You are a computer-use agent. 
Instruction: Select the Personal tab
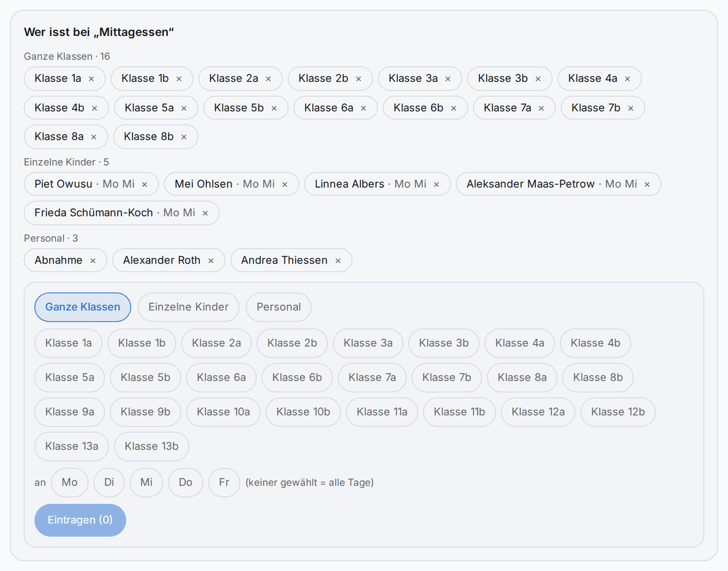point(279,307)
